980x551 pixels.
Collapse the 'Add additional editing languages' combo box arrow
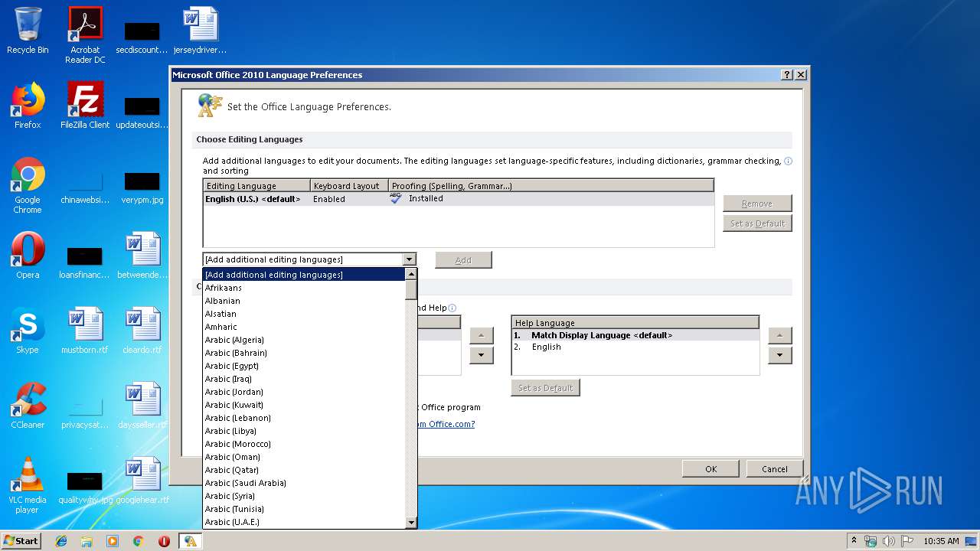[409, 260]
